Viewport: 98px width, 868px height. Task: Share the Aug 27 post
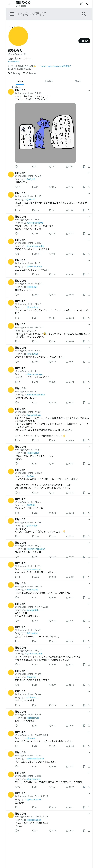89,295
